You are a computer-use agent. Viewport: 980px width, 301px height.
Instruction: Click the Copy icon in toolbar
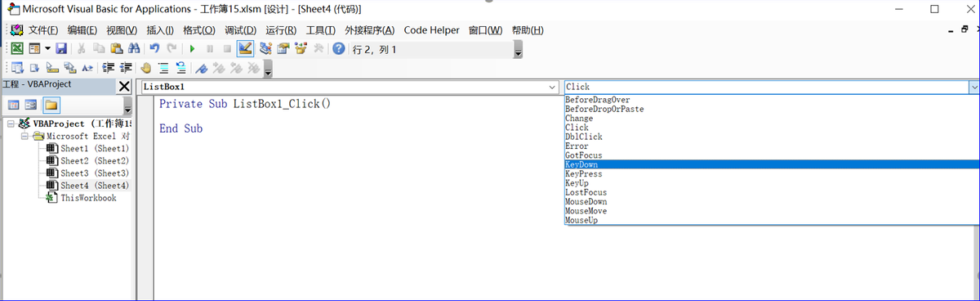pyautogui.click(x=99, y=49)
